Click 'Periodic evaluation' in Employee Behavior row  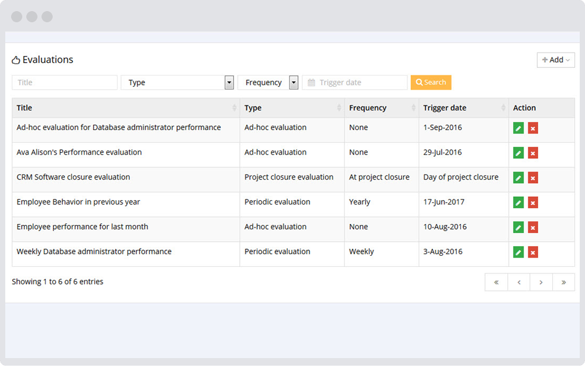277,202
